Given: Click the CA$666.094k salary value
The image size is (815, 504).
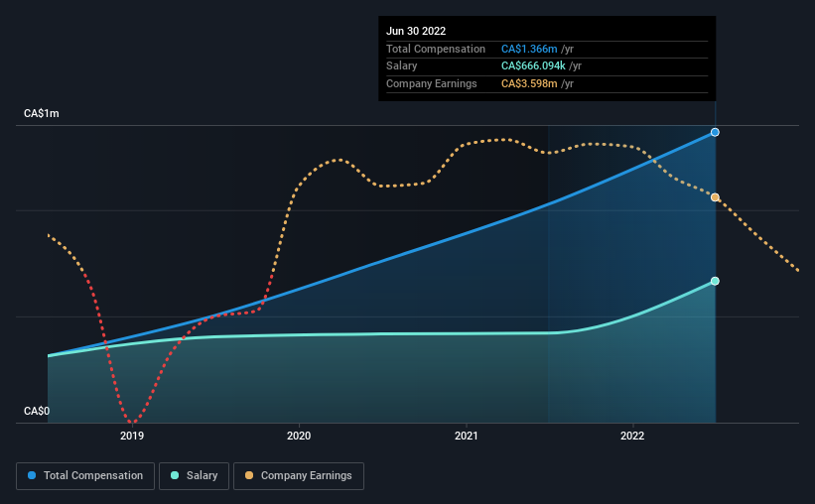Looking at the screenshot, I should tap(533, 66).
